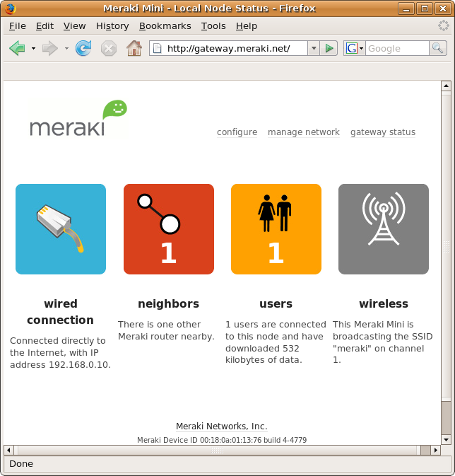Open the Edit menu
455x476 pixels.
coord(45,26)
